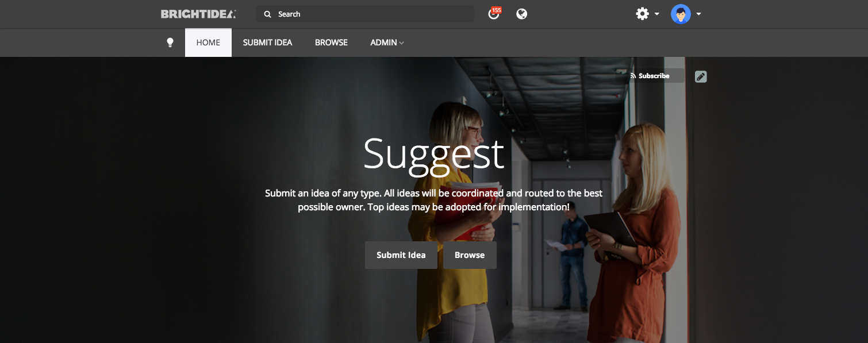Expand the user avatar dropdown arrow
Image resolution: width=868 pixels, height=343 pixels.
698,14
